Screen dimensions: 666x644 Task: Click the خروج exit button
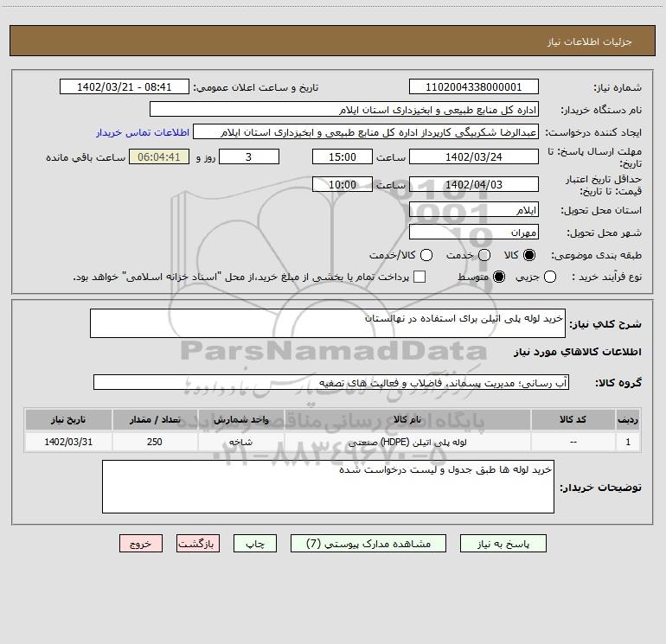(x=141, y=544)
